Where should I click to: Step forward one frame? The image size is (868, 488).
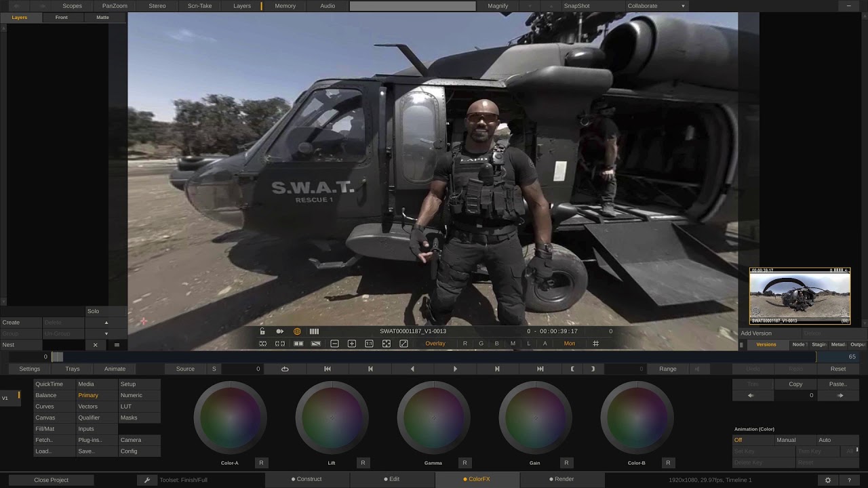(497, 369)
